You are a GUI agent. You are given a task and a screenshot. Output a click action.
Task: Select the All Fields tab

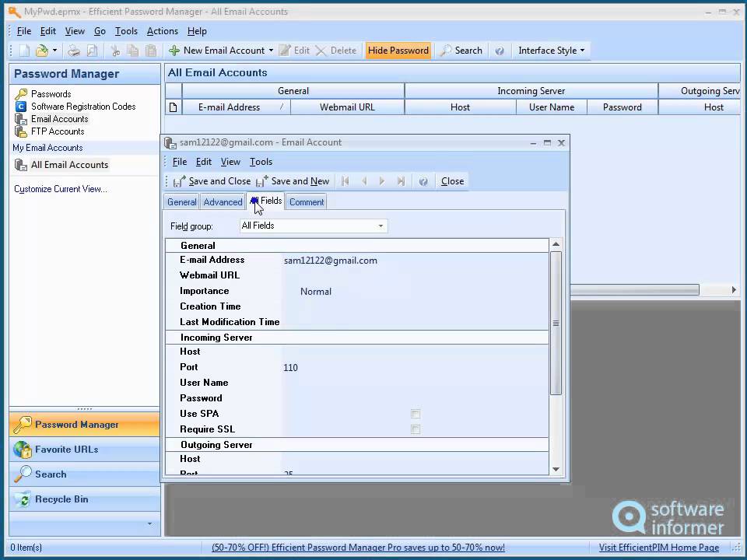click(x=265, y=201)
